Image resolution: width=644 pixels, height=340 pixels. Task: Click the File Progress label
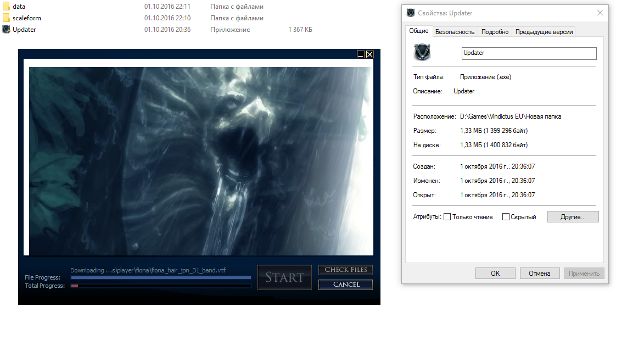tap(43, 277)
